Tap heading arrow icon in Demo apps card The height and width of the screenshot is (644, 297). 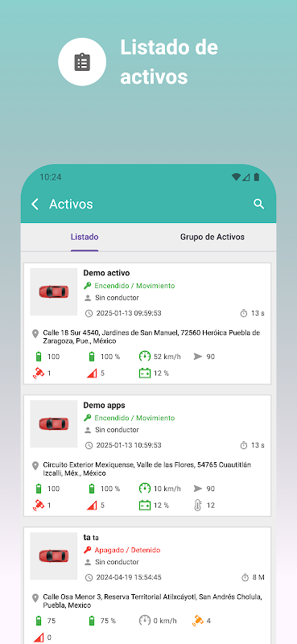198,489
